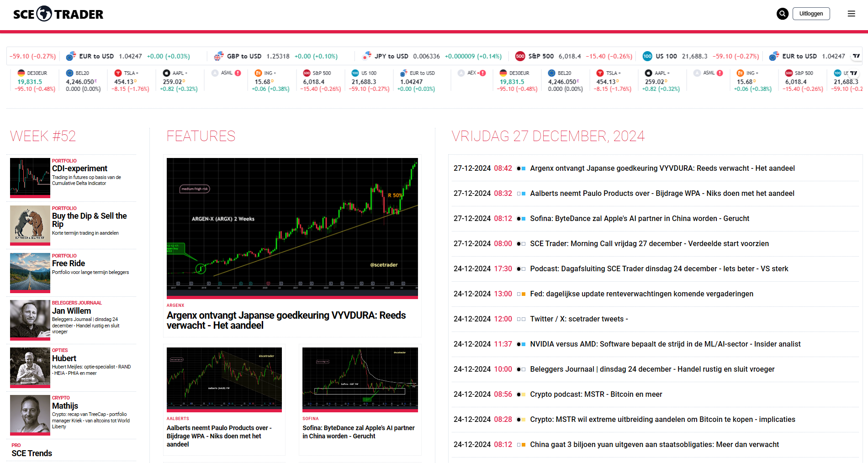This screenshot has width=868, height=463.
Task: Open news row Argenx ontvangt Japanse goedkeuring
Action: [x=662, y=168]
